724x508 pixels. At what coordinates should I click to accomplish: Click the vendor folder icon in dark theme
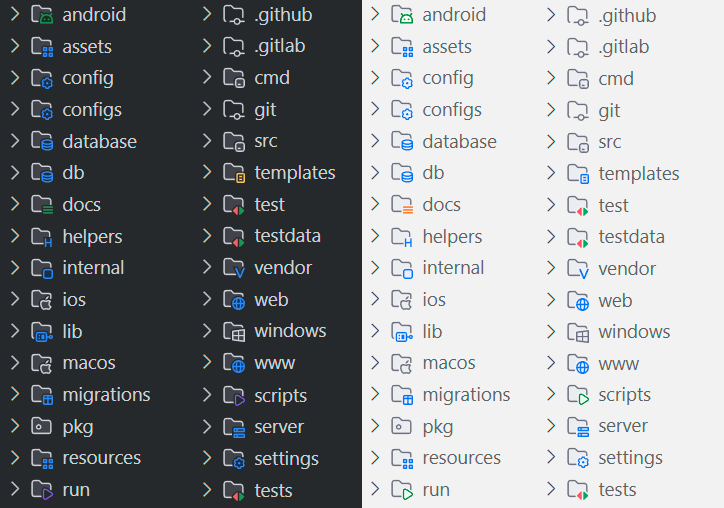tap(234, 268)
